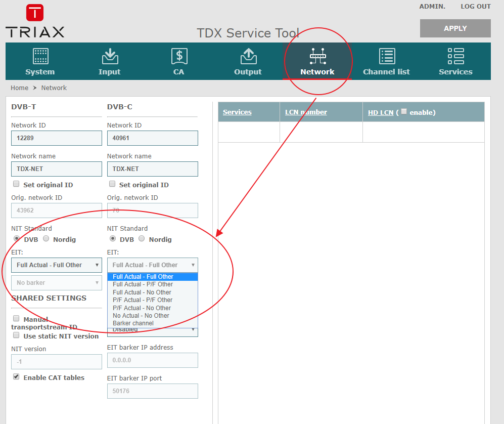
Task: Select Full Actual - Full Other option
Action: point(152,277)
